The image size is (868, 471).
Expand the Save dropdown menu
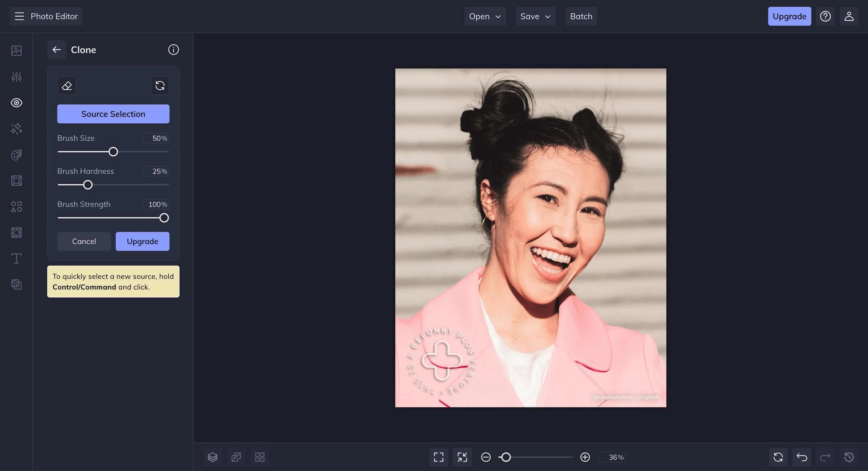(535, 16)
